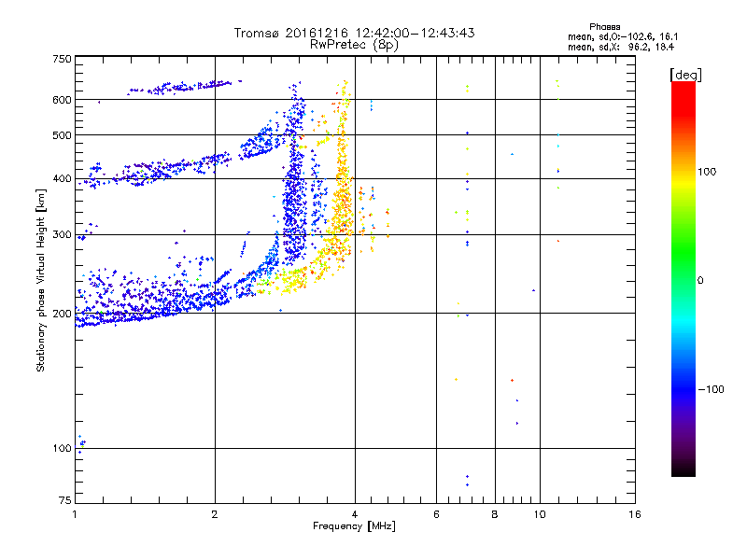Click the x-axis tick label '8'
Screen dimensions: 747x560
click(495, 514)
